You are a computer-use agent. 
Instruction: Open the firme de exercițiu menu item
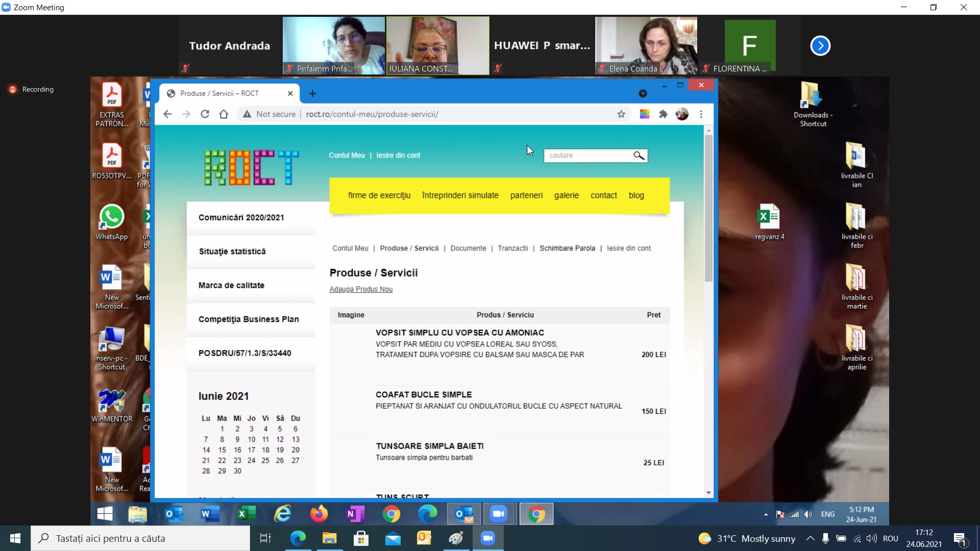click(x=379, y=195)
